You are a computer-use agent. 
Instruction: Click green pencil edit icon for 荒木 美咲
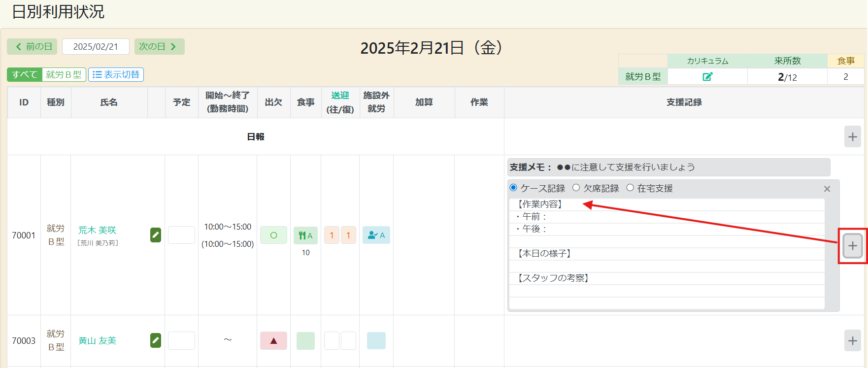(156, 235)
